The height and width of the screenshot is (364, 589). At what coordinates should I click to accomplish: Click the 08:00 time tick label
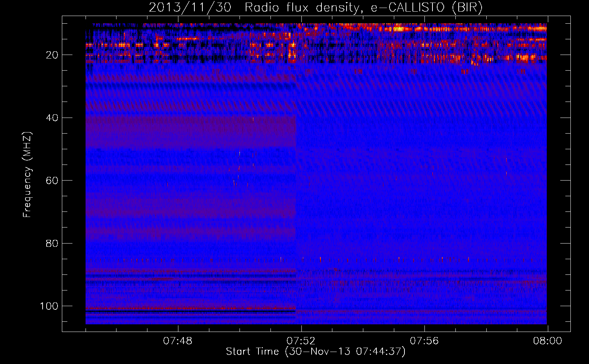[548, 341]
